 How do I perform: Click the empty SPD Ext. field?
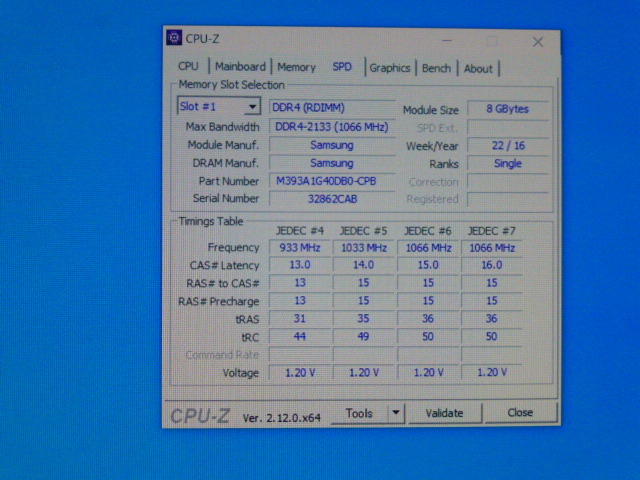pyautogui.click(x=507, y=127)
